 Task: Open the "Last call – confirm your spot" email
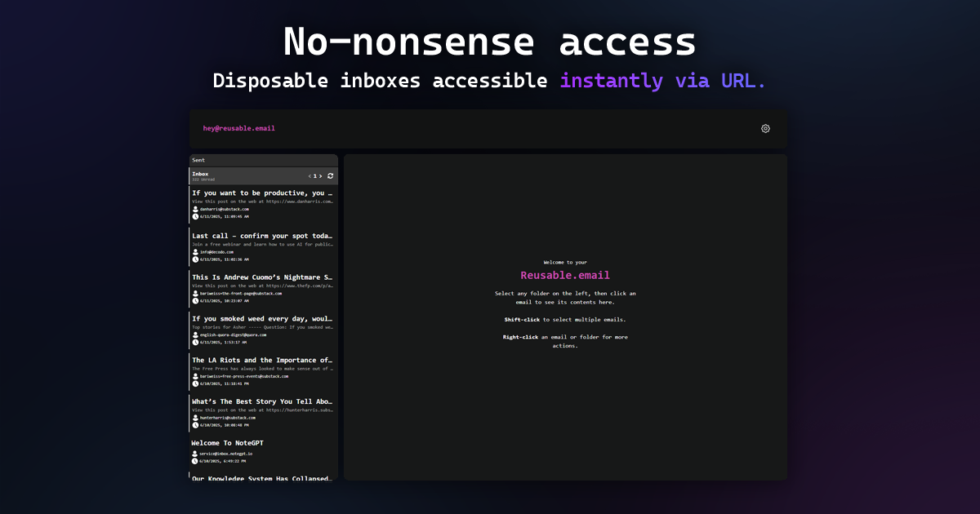[263, 247]
